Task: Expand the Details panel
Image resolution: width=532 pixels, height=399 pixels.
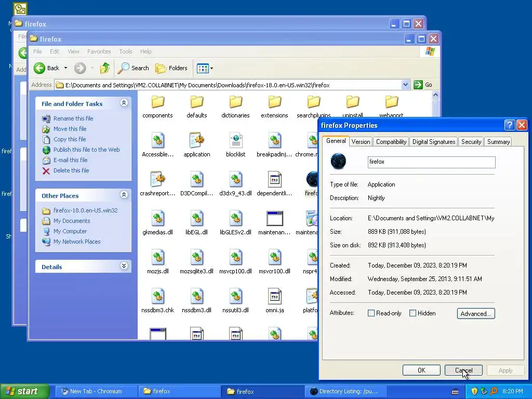Action: pyautogui.click(x=124, y=266)
